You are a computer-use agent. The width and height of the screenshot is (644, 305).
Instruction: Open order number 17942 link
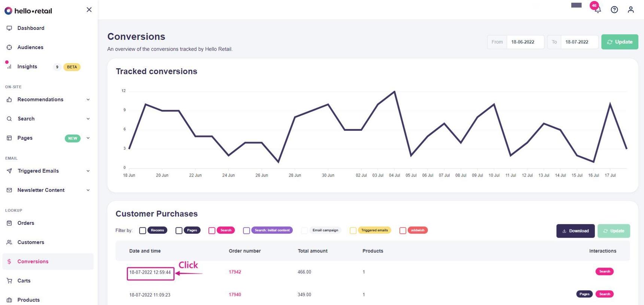(235, 272)
